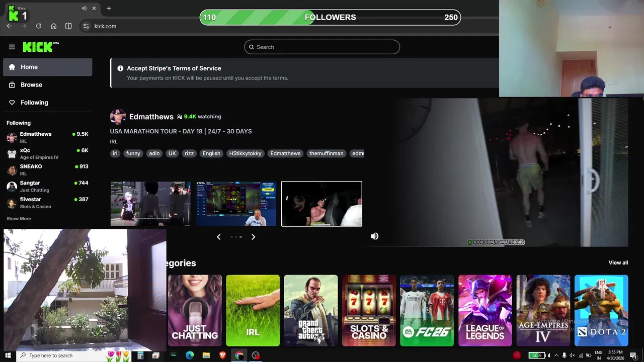Open the IRL category card
Screen dimensions: 644x362
click(x=253, y=311)
